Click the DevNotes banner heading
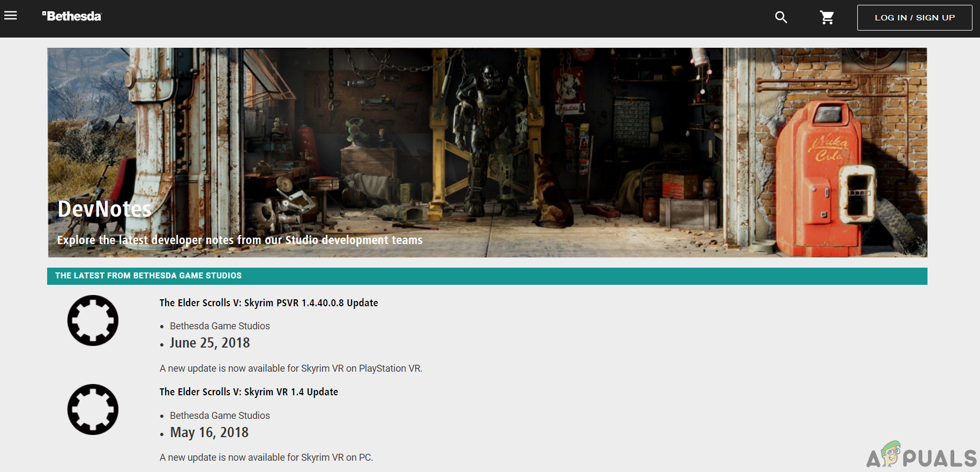Screen dimensions: 980x472 coord(104,209)
